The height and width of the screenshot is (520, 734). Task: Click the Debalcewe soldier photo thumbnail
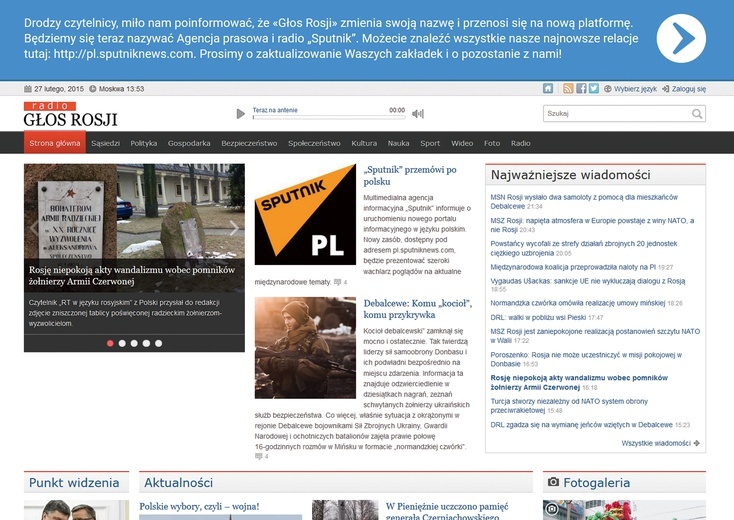[x=305, y=348]
